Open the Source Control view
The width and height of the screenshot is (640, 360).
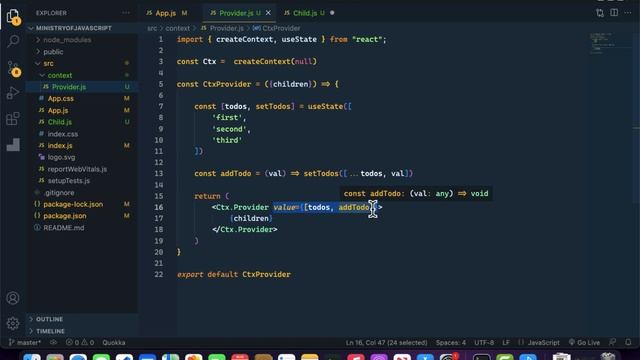tap(13, 68)
